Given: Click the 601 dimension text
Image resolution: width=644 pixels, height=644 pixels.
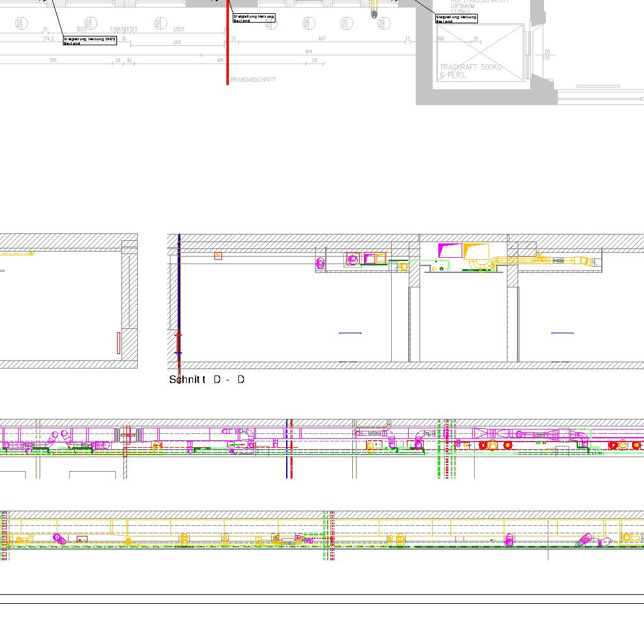Looking at the screenshot, I should (x=308, y=52).
